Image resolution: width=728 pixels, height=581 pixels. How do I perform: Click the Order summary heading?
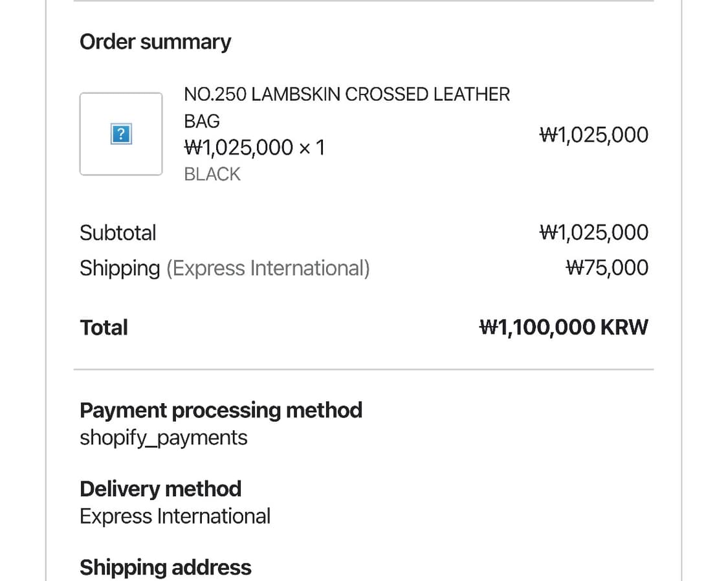click(155, 42)
